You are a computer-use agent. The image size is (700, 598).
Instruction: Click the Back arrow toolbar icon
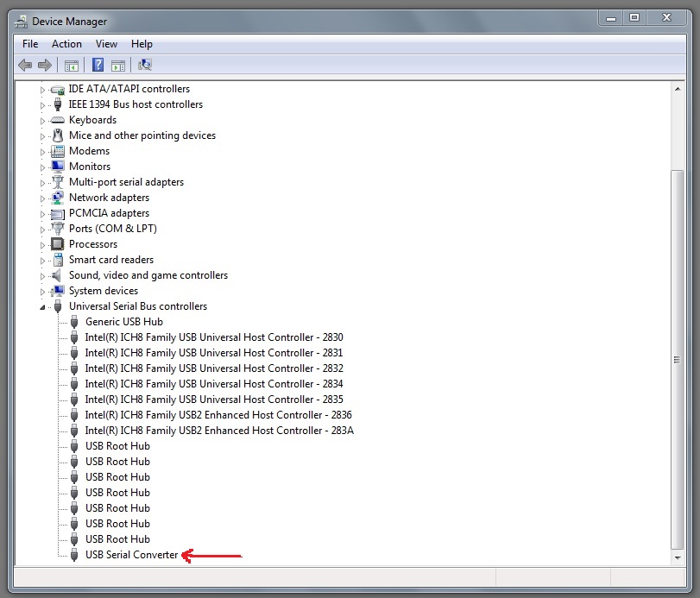pos(25,66)
